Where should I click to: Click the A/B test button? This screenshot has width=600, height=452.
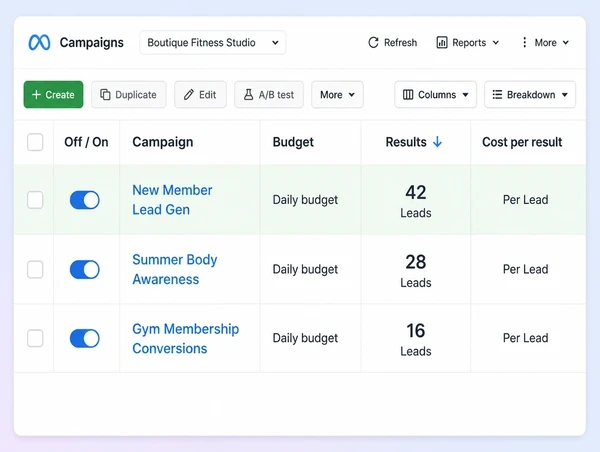269,95
